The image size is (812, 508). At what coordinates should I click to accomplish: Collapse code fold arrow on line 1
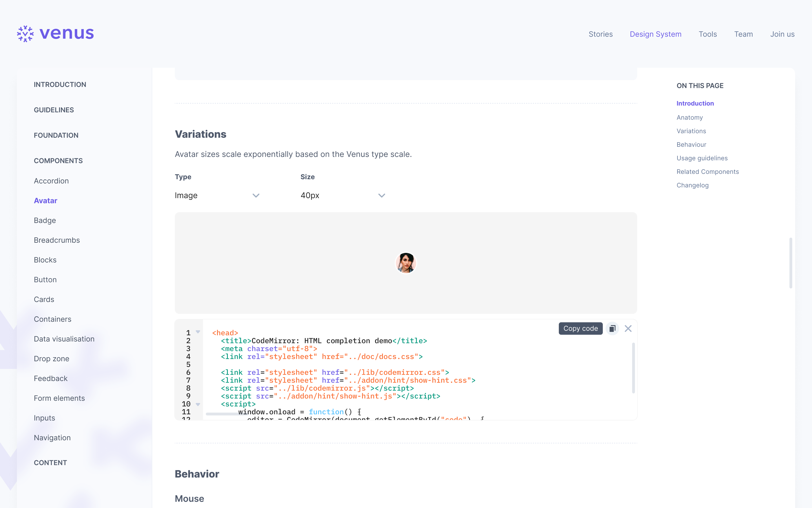tap(198, 332)
